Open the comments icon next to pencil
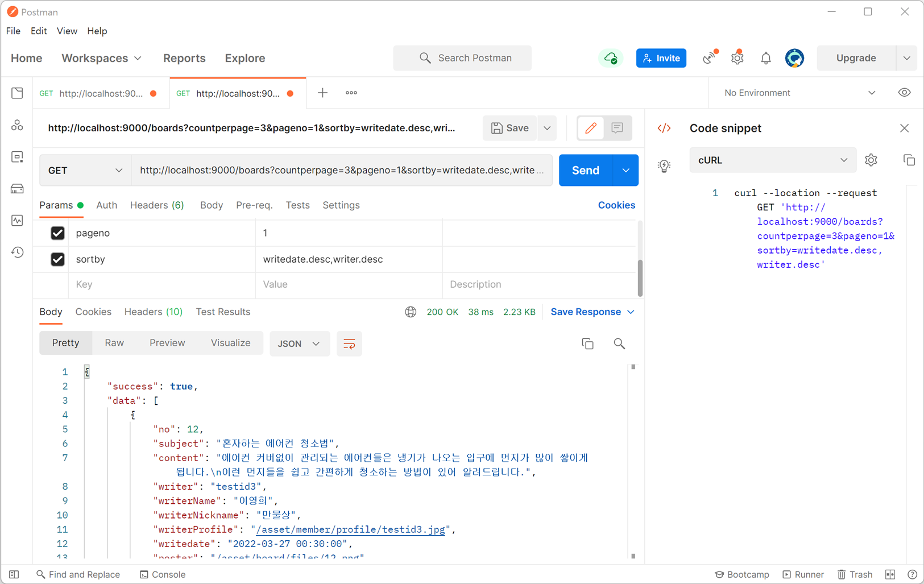Image resolution: width=924 pixels, height=584 pixels. click(x=617, y=128)
